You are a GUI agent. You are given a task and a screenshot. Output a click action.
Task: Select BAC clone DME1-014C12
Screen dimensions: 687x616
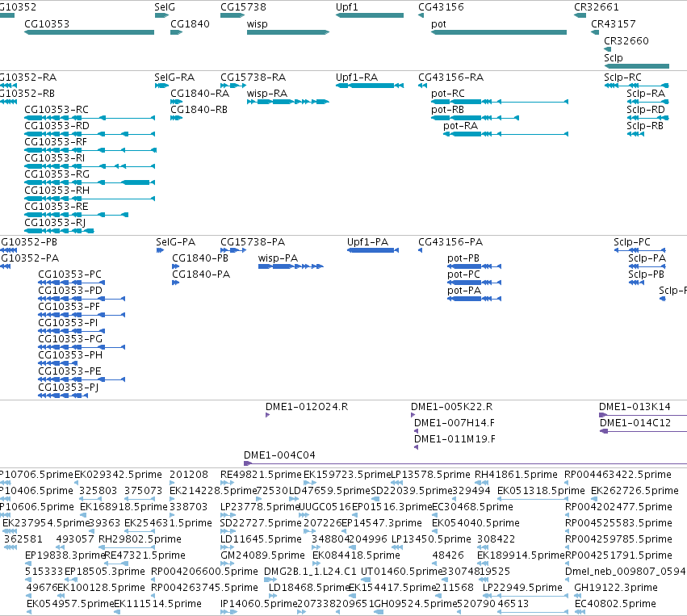643,431
